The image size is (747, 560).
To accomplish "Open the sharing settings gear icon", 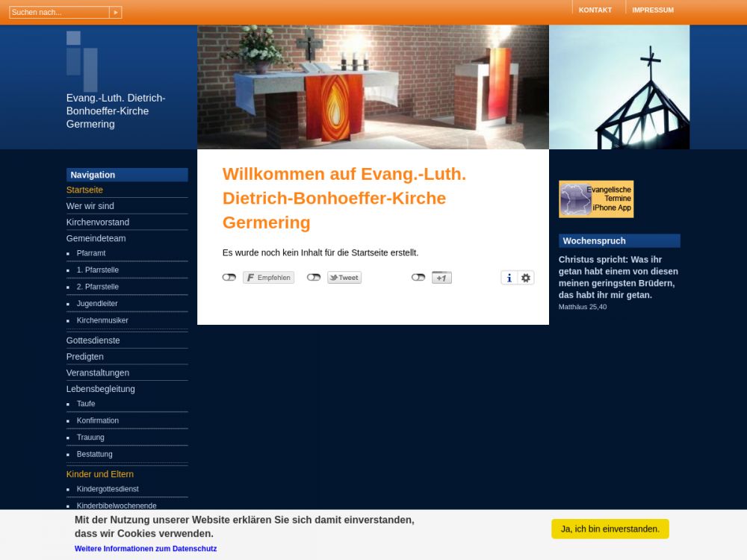I will click(x=526, y=278).
